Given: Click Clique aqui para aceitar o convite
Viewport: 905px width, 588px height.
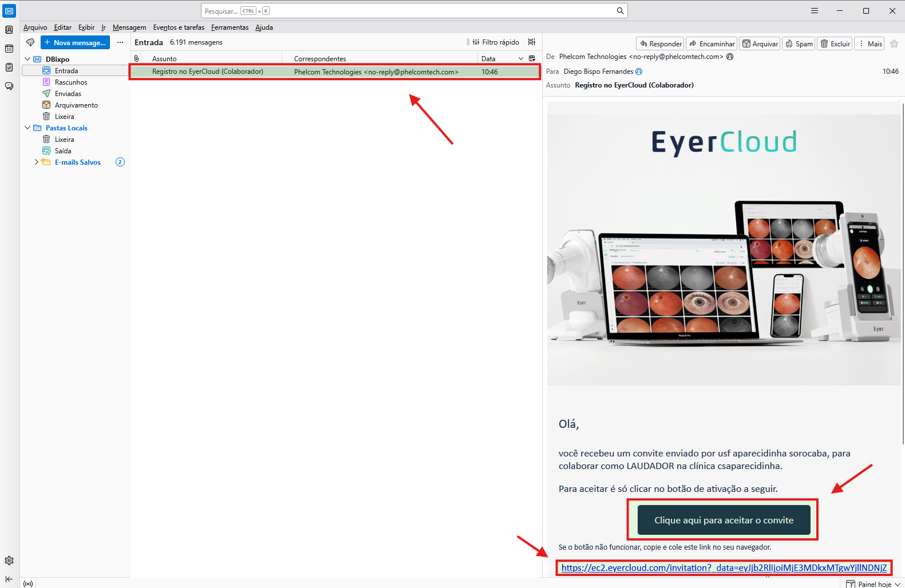Looking at the screenshot, I should click(724, 520).
